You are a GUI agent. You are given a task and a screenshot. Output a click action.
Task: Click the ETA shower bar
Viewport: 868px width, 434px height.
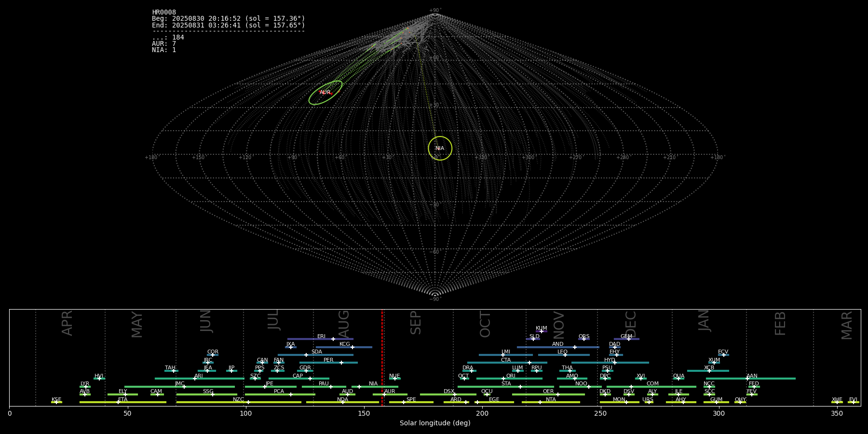click(x=123, y=402)
